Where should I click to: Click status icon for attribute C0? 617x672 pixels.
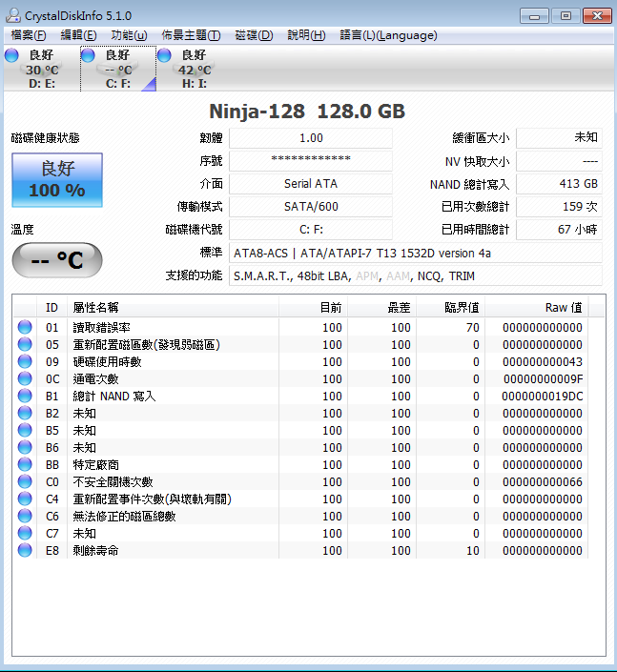[x=25, y=481]
